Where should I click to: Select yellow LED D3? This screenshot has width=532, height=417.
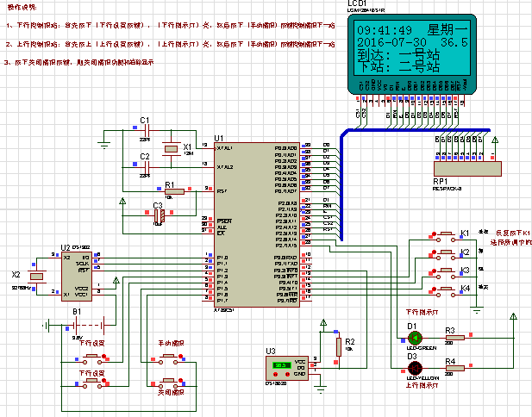415,368
